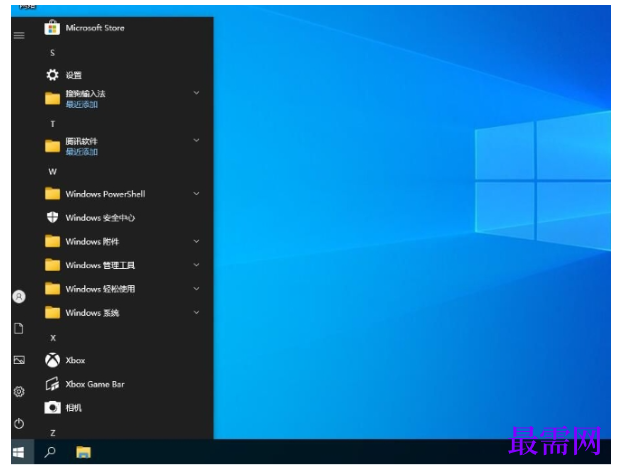The image size is (620, 472).
Task: Jump to letter W section header
Action: (x=52, y=172)
